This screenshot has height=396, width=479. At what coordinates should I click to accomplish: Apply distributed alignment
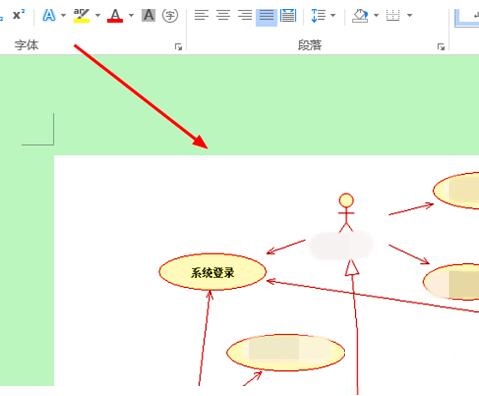[x=288, y=15]
